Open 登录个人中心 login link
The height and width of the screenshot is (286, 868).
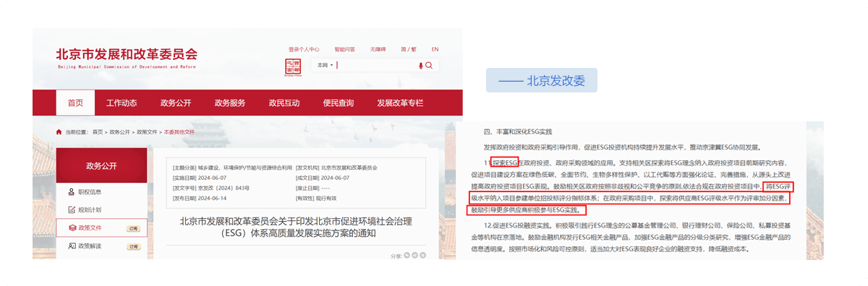(x=304, y=49)
